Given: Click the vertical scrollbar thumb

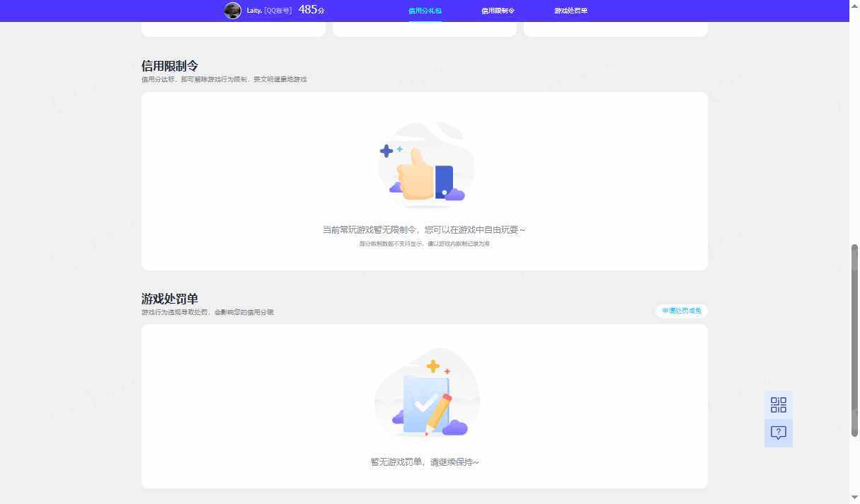Looking at the screenshot, I should point(854,340).
